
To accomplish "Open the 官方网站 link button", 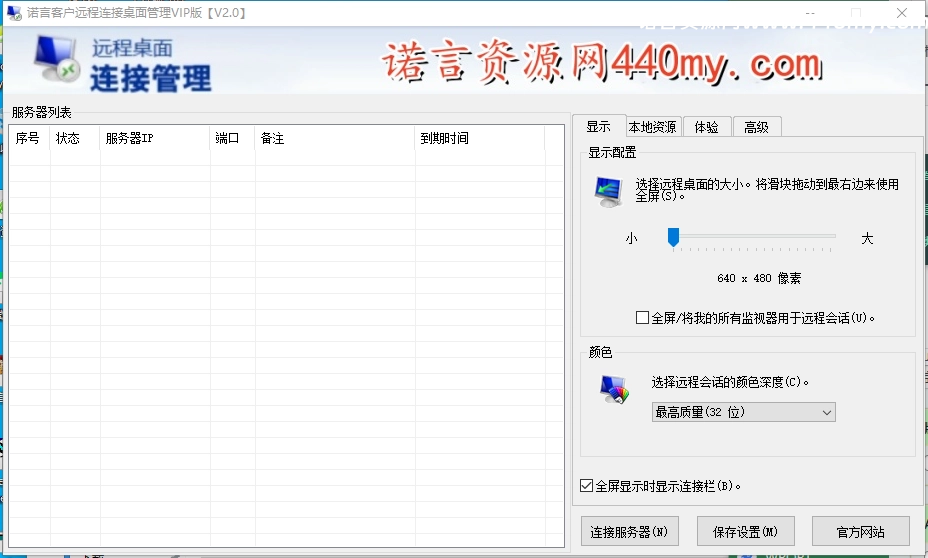I will 860,532.
